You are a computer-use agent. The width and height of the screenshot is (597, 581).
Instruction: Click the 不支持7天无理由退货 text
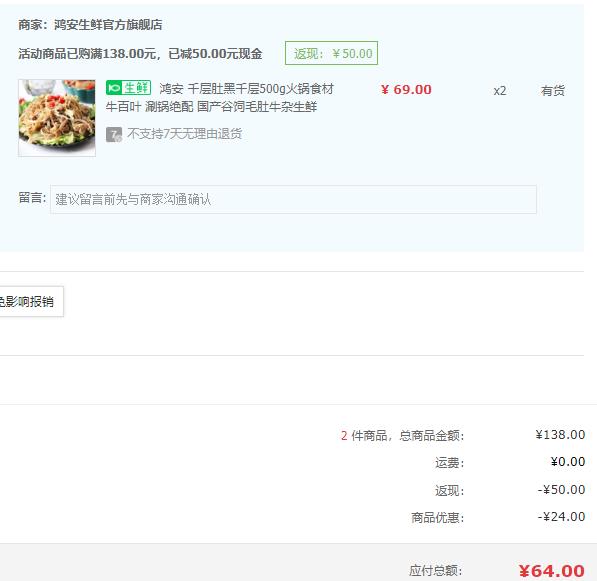tap(185, 134)
